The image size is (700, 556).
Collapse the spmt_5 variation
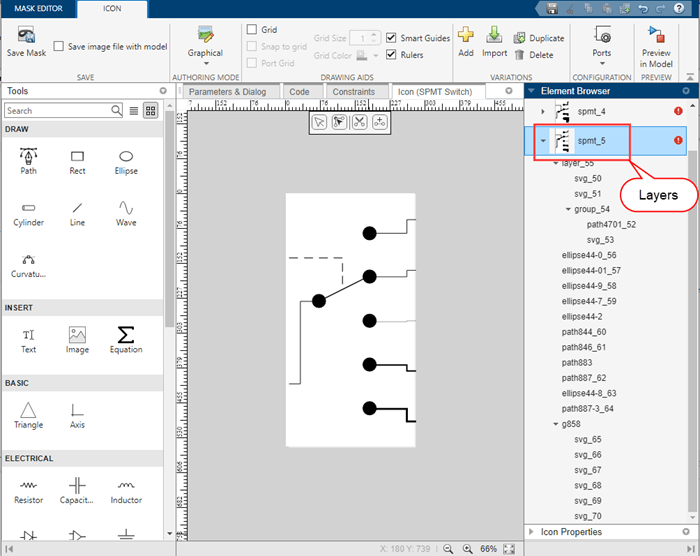click(543, 141)
